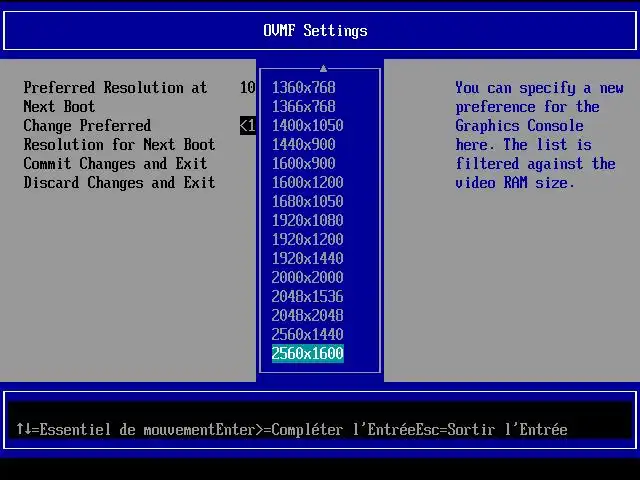The image size is (640, 480).
Task: Pick the 2000x2000 resolution
Action: coord(307,277)
